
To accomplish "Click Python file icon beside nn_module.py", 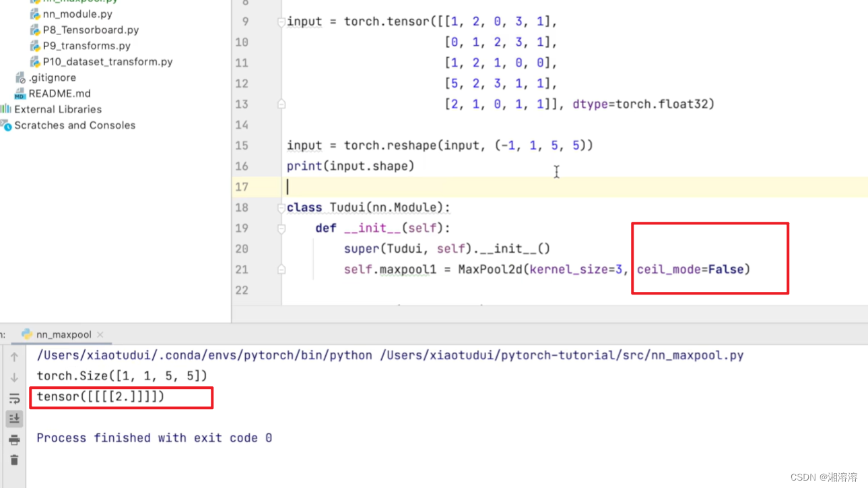I will pos(34,13).
